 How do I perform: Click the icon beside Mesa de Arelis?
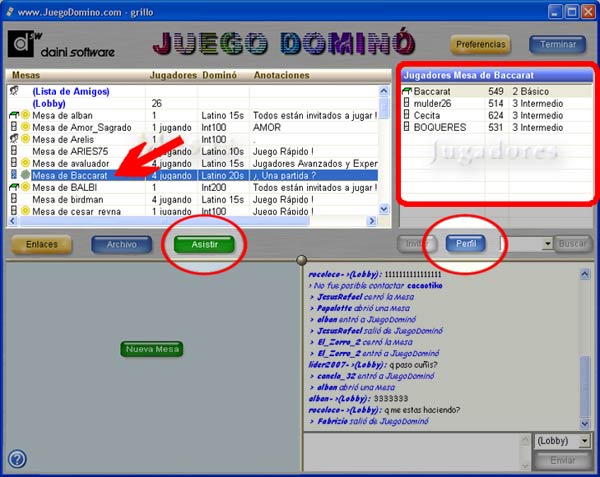[14, 139]
